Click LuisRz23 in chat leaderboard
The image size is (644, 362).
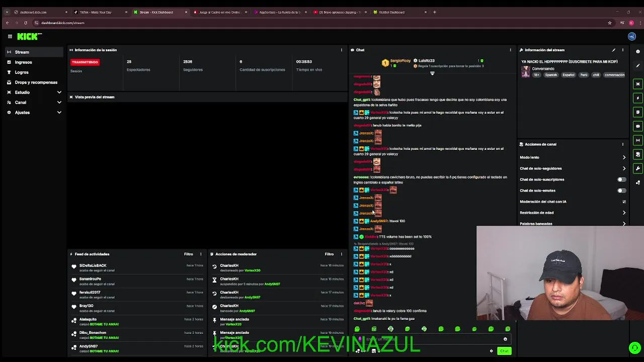pos(426,60)
